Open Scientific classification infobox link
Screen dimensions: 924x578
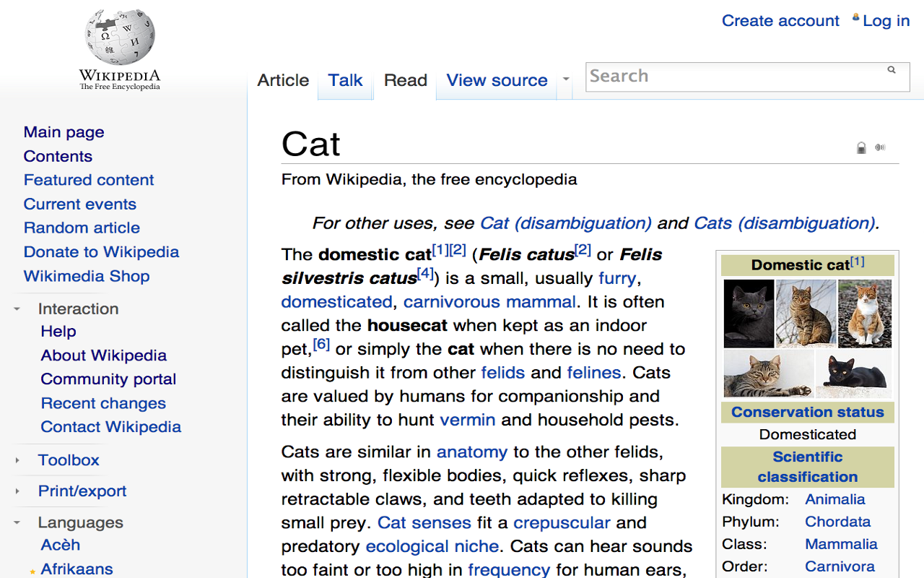(x=808, y=467)
